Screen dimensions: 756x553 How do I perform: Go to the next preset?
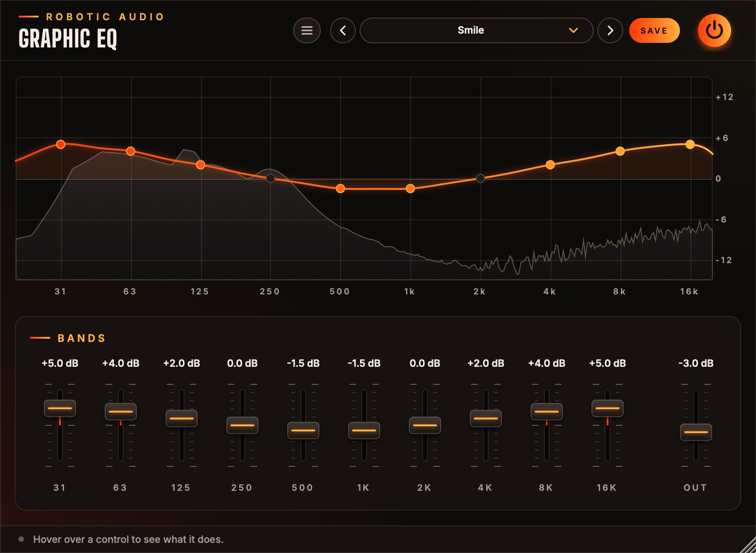pyautogui.click(x=610, y=30)
